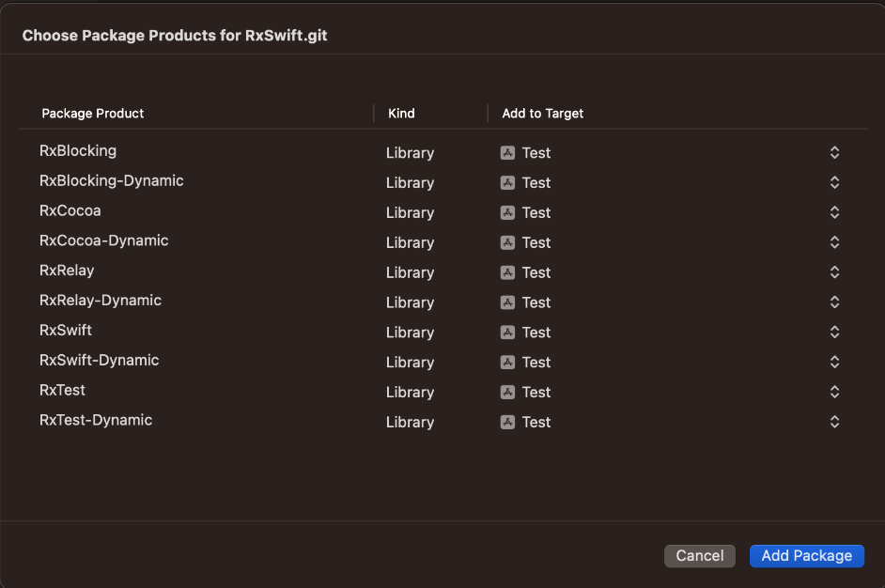This screenshot has height=588, width=885.
Task: Click the Add to Target column header
Action: pyautogui.click(x=542, y=114)
